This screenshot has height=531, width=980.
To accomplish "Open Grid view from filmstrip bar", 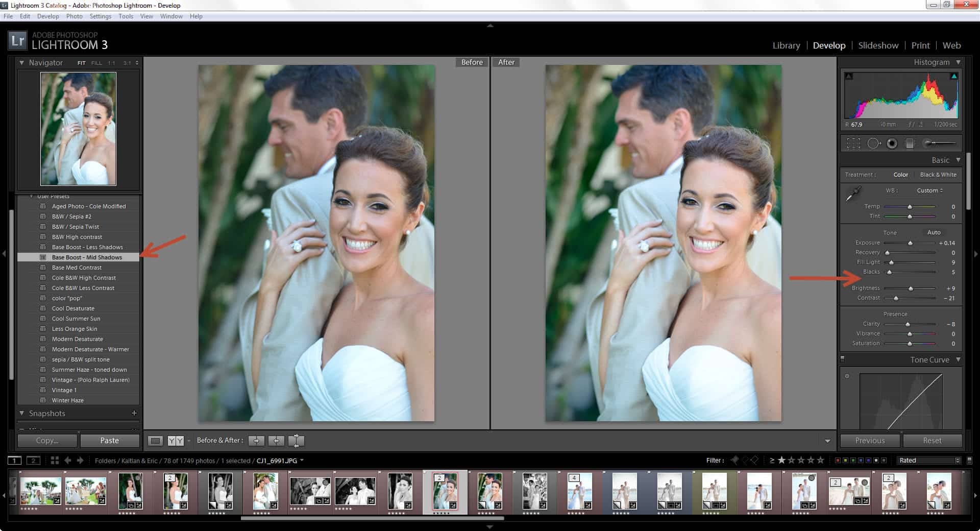I will tap(55, 461).
